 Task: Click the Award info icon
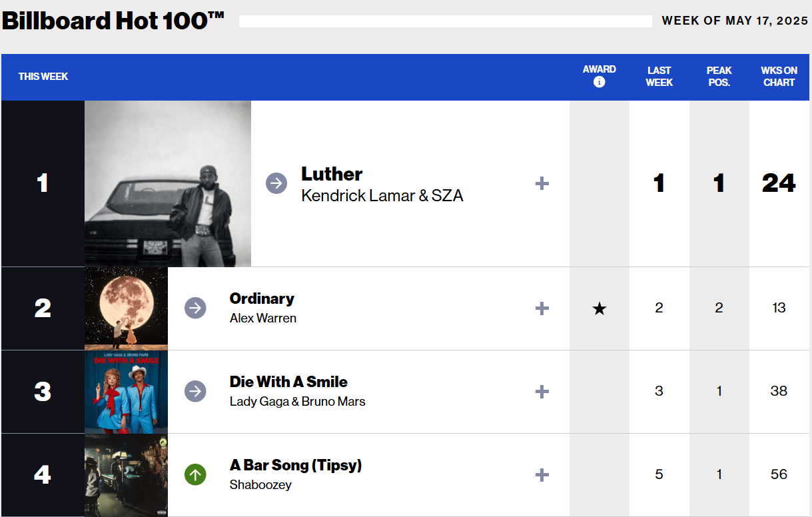599,82
